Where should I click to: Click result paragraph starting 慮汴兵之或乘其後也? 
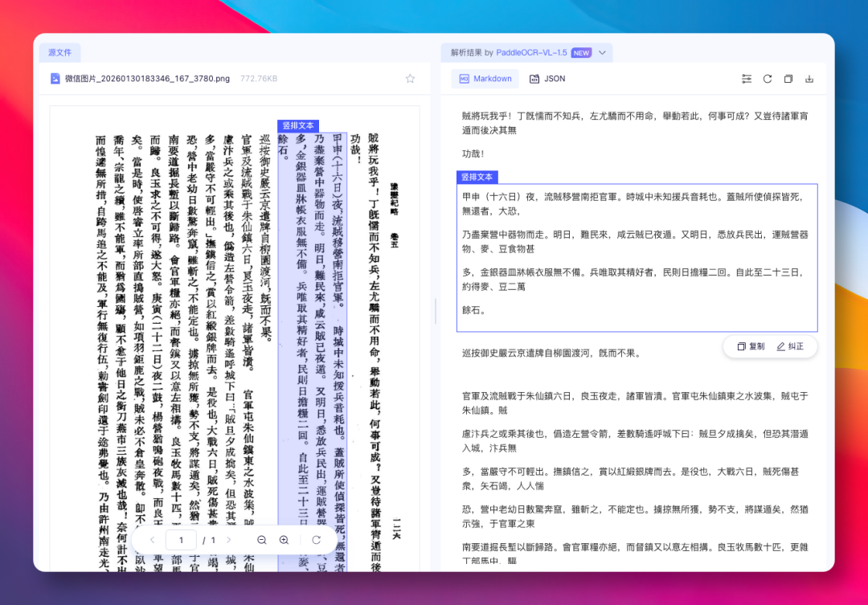pos(635,440)
